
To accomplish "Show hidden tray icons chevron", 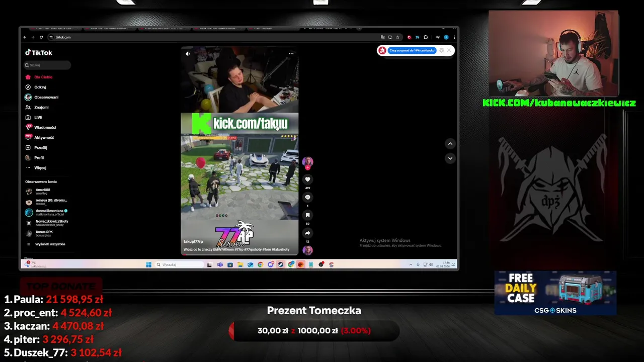I will (x=411, y=264).
